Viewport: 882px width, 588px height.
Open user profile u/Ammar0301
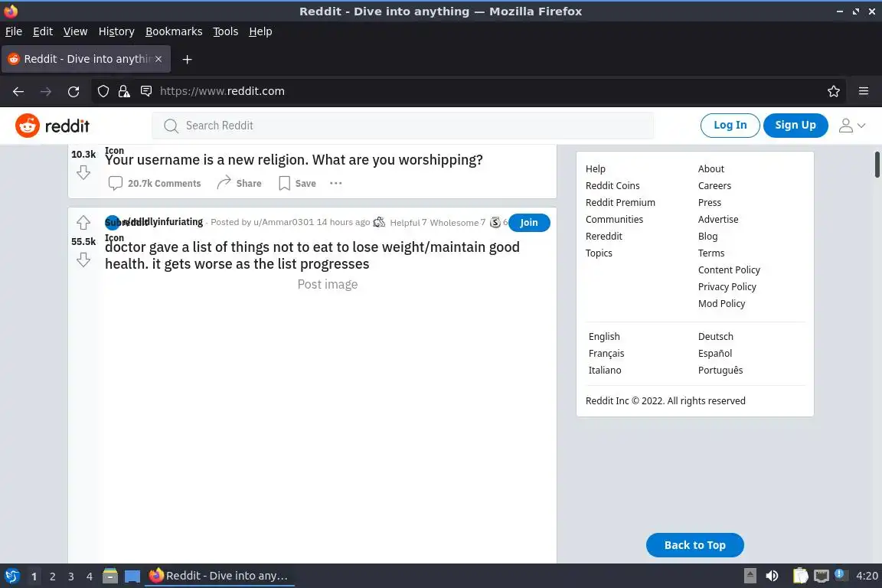[283, 222]
